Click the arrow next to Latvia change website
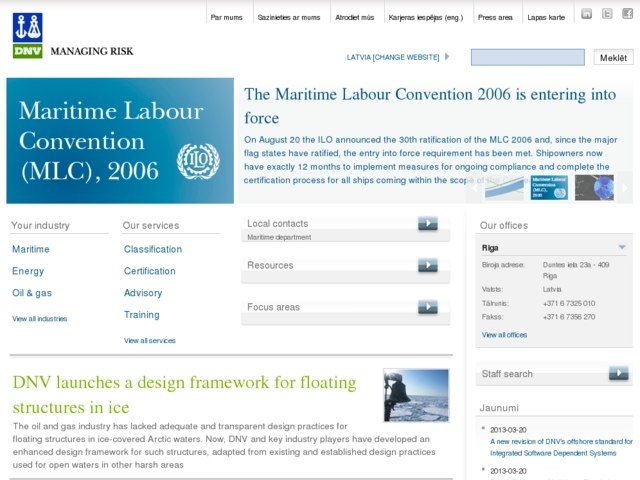This screenshot has width=640, height=480. point(447,56)
